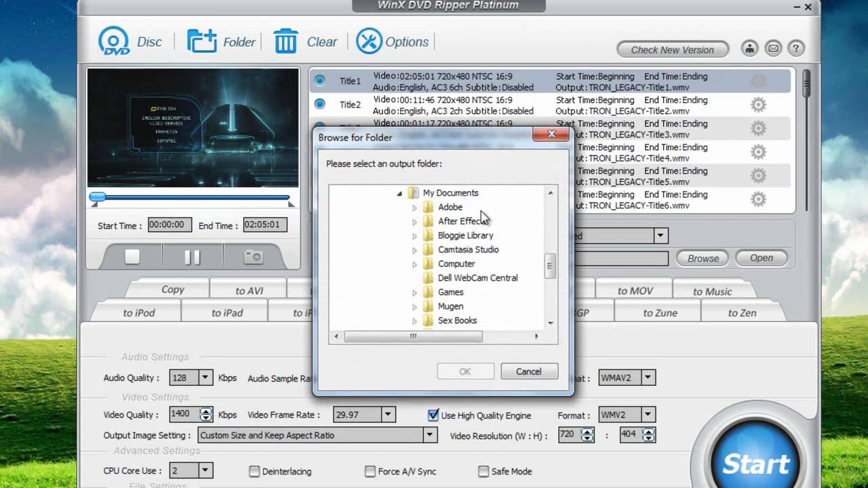Select the Title2 radio button
Viewport: 868px width, 488px height.
click(x=320, y=104)
